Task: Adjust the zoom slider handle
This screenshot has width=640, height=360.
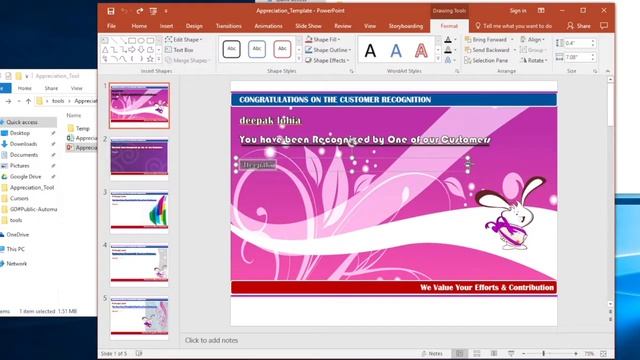Action: (543, 353)
